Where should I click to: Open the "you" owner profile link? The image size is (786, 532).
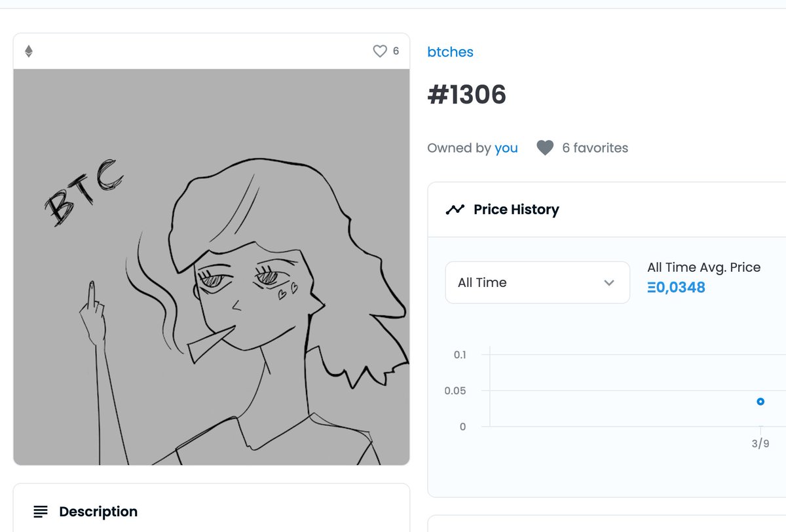point(506,148)
